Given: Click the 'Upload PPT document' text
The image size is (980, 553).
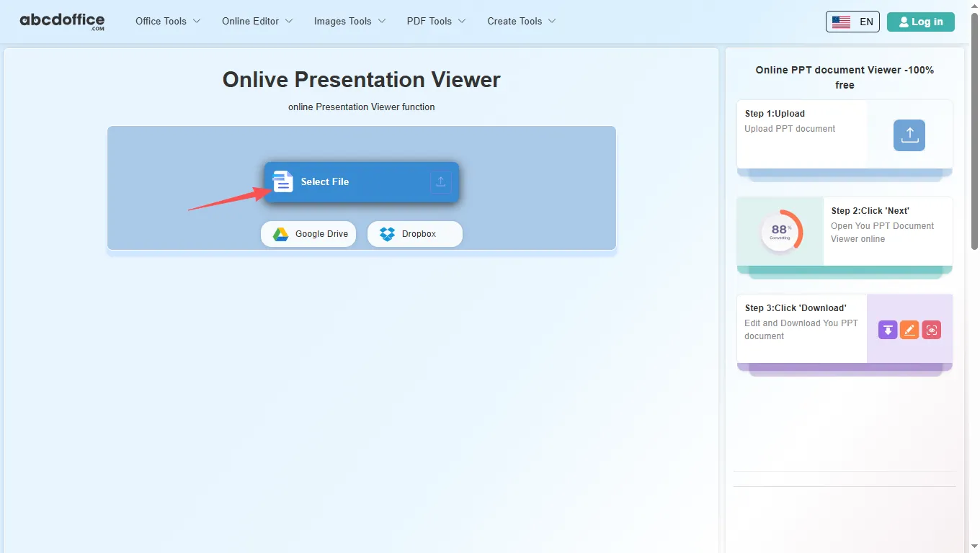Looking at the screenshot, I should click(790, 129).
